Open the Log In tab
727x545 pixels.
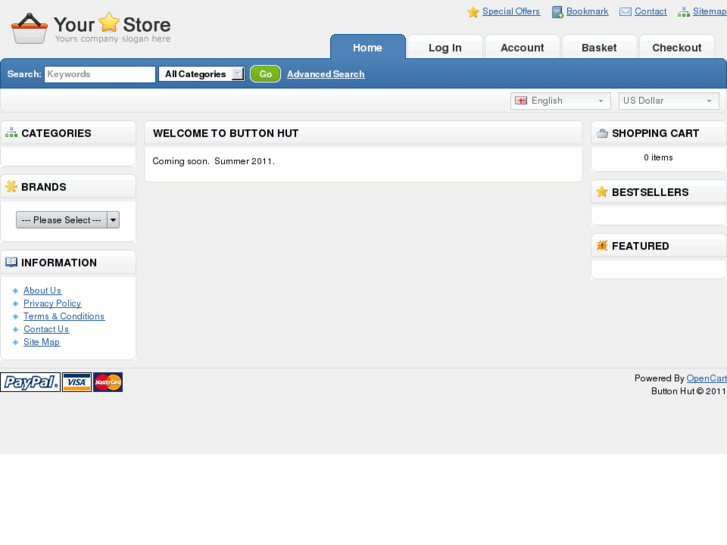(445, 47)
